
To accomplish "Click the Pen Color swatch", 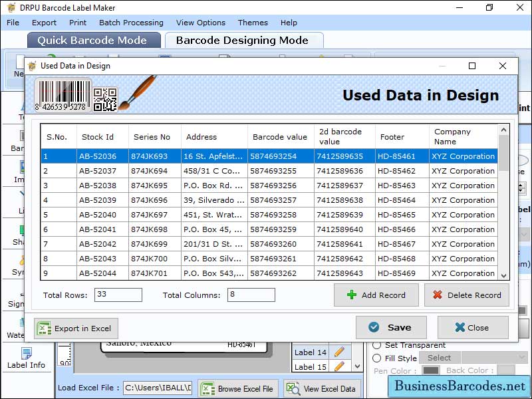I will (x=431, y=370).
